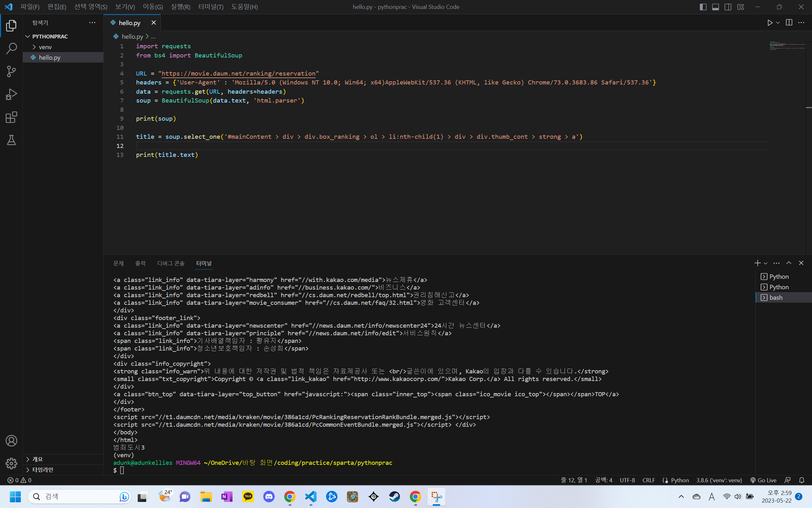Split the editor to the right

[x=789, y=23]
